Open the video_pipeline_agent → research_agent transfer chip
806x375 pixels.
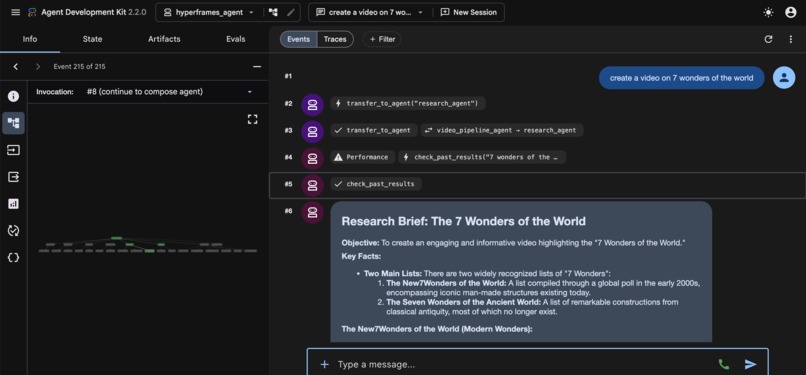click(x=502, y=130)
